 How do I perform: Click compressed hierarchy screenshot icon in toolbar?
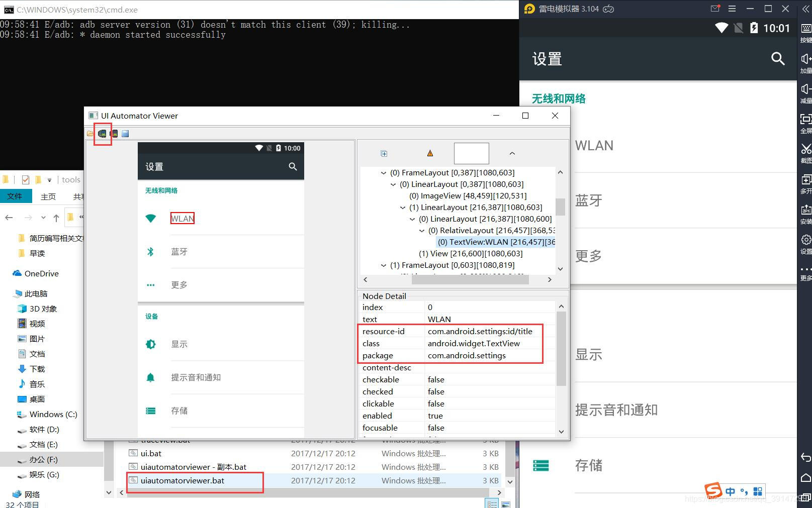114,134
